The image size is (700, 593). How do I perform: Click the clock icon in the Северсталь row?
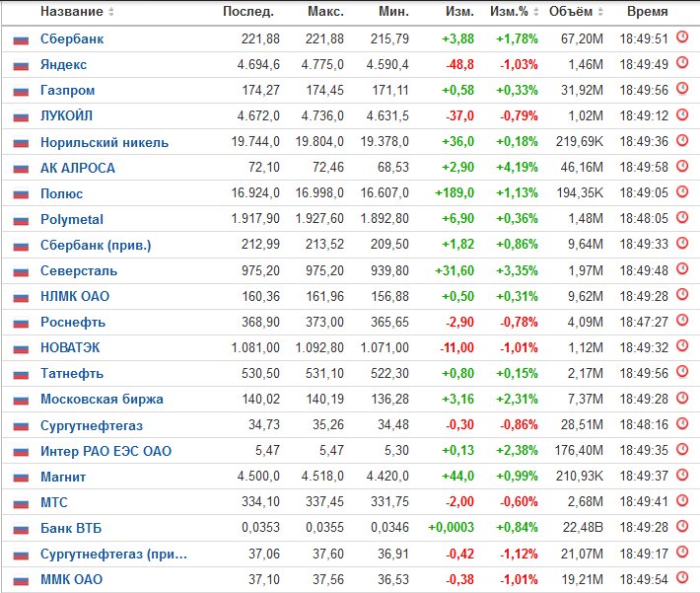(x=682, y=268)
